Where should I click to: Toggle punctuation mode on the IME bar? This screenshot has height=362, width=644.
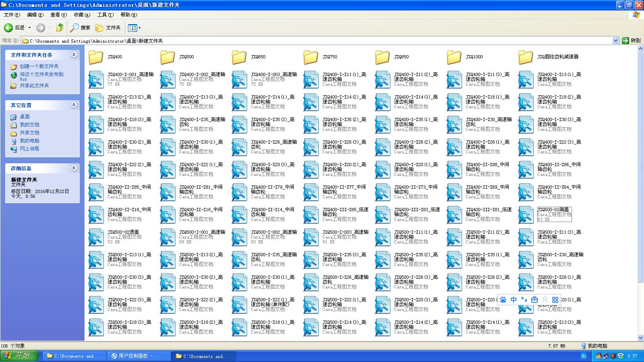pyautogui.click(x=524, y=300)
